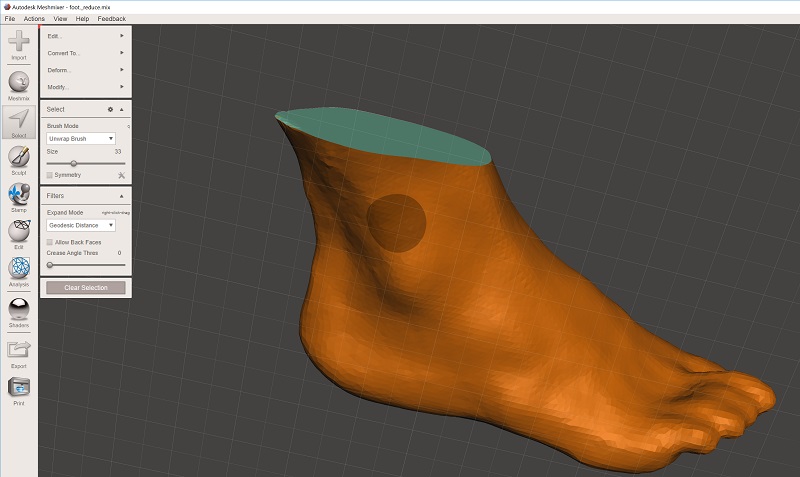Click the Meshmixer app icon in title bar
Screen dimensions: 800x477
coord(7,7)
